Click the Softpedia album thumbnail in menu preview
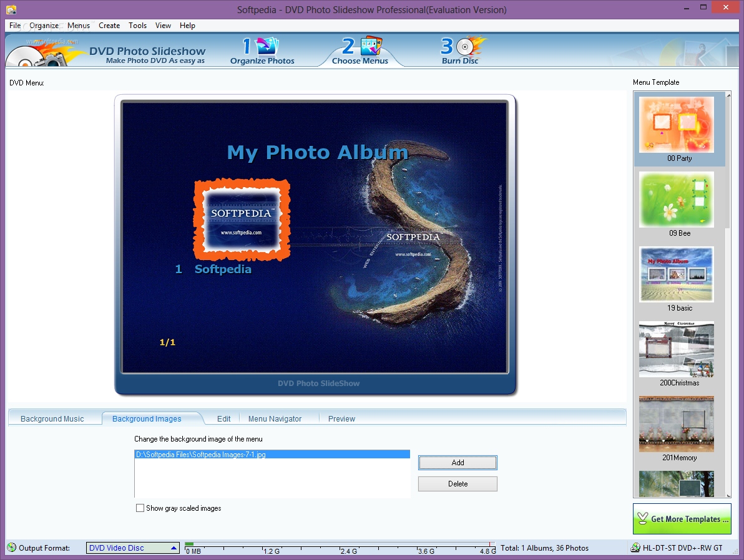This screenshot has height=560, width=744. [x=242, y=220]
